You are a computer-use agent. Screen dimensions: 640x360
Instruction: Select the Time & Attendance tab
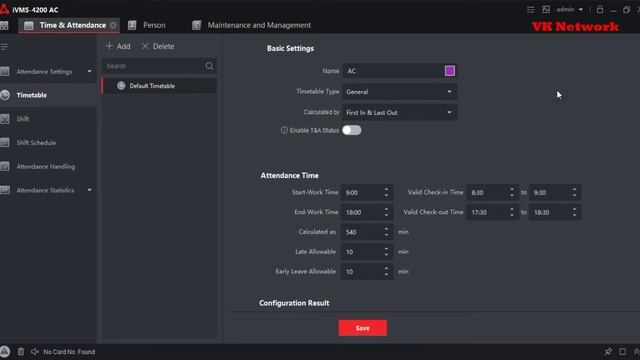[x=68, y=25]
